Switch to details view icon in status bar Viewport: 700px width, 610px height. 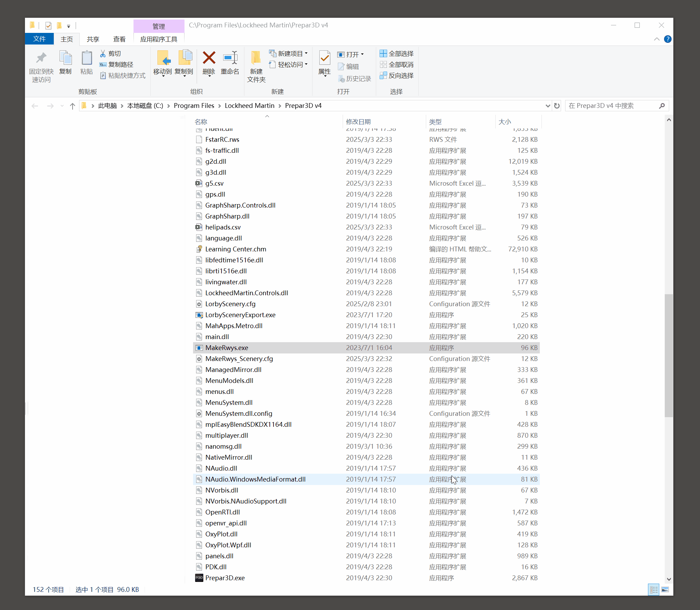click(x=654, y=589)
